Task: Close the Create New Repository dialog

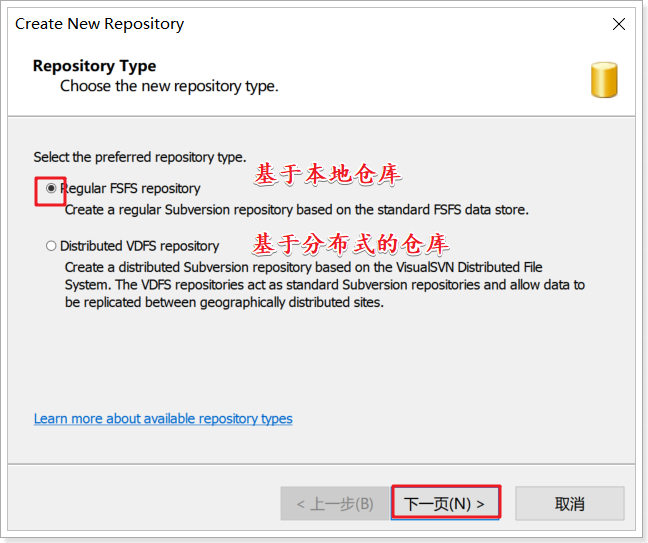Action: pos(619,24)
